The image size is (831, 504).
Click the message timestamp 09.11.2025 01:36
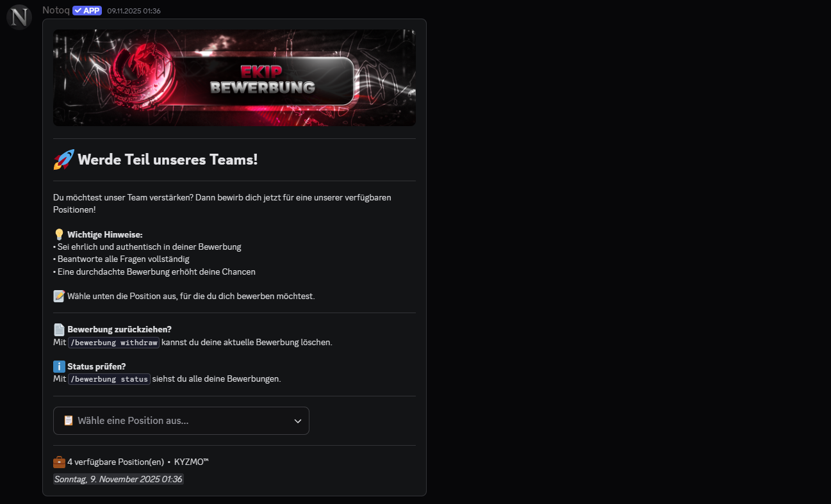pyautogui.click(x=134, y=11)
